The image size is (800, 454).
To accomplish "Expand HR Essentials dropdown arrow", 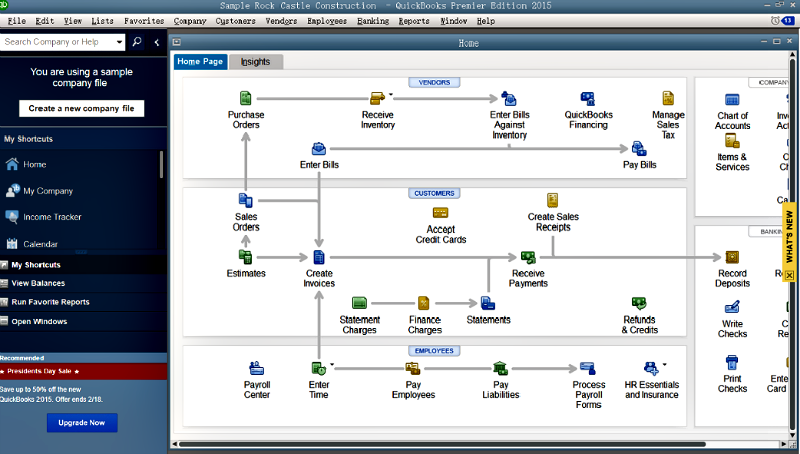I will click(664, 364).
